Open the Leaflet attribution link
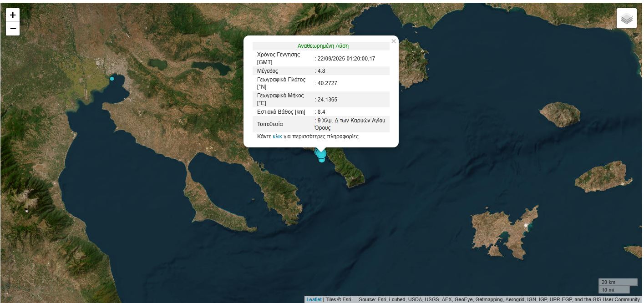644x303 pixels. [314, 299]
